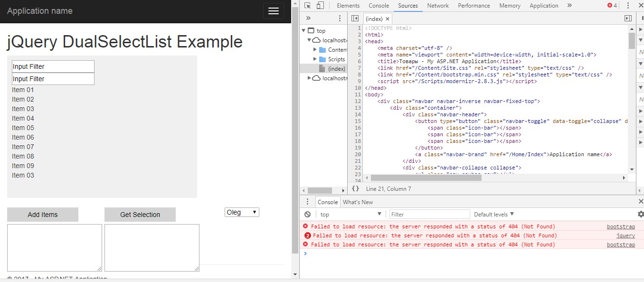Viewport: 644px width, 282px height.
Task: Show more DevTools tabs with the chevron
Action: [569, 6]
